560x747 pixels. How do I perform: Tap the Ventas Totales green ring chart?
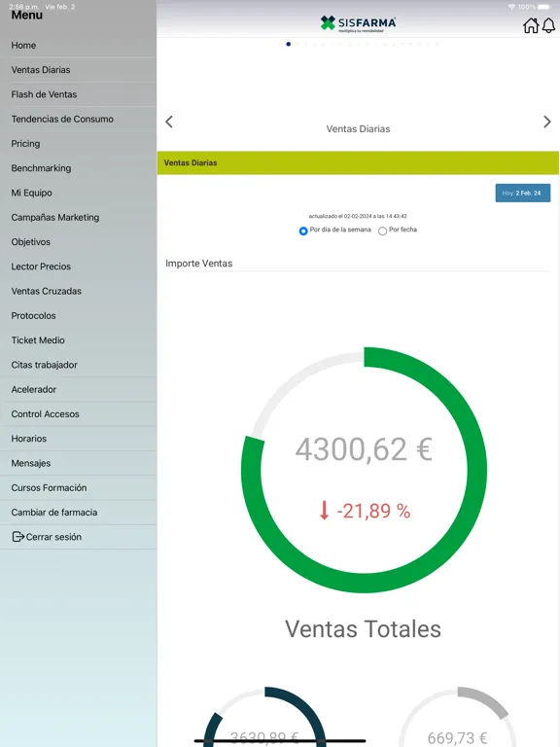364,470
